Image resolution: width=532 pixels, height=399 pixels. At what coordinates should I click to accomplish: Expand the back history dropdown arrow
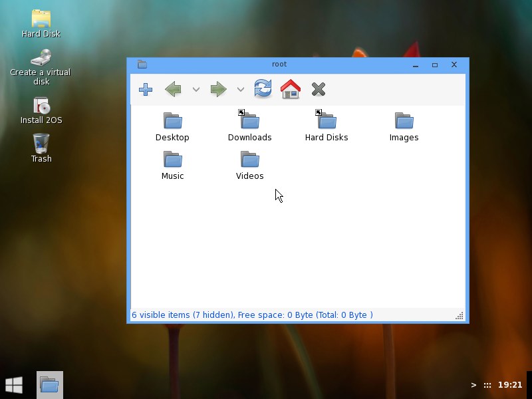pos(196,89)
